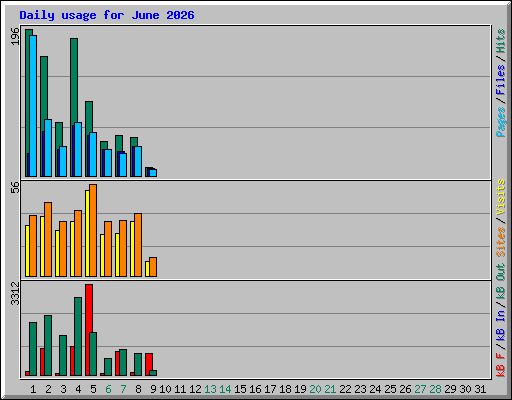Image resolution: width=512 pixels, height=400 pixels.
Task: Click day 31 on the x-axis
Action: point(480,389)
